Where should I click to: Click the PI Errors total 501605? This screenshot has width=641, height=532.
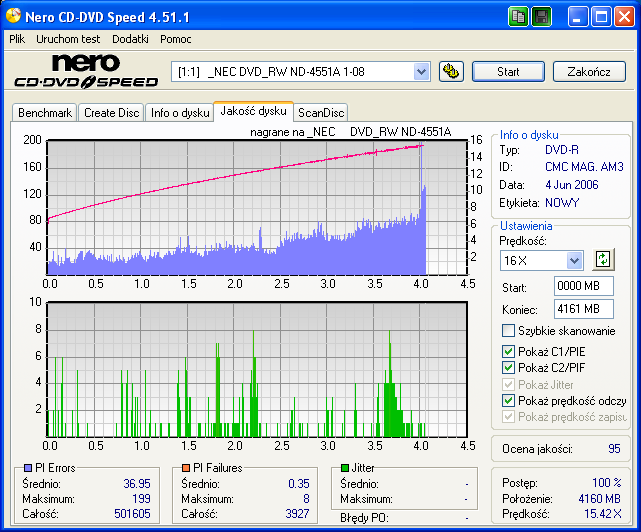(132, 514)
